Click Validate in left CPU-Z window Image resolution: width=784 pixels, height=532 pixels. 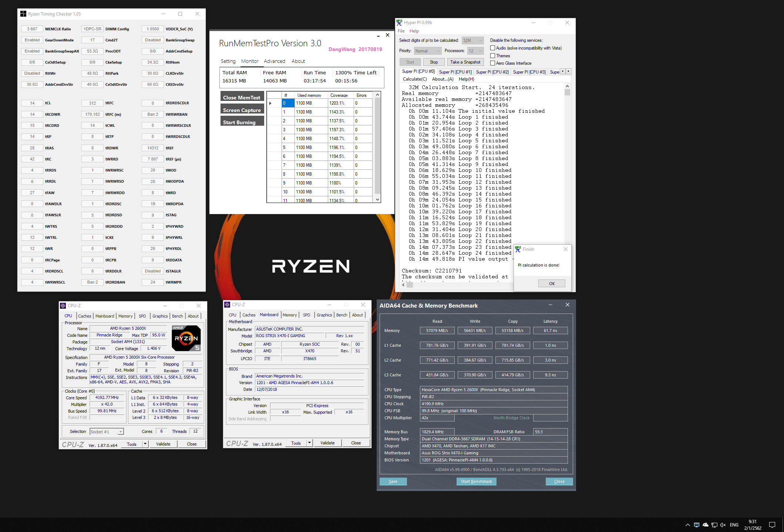[163, 444]
